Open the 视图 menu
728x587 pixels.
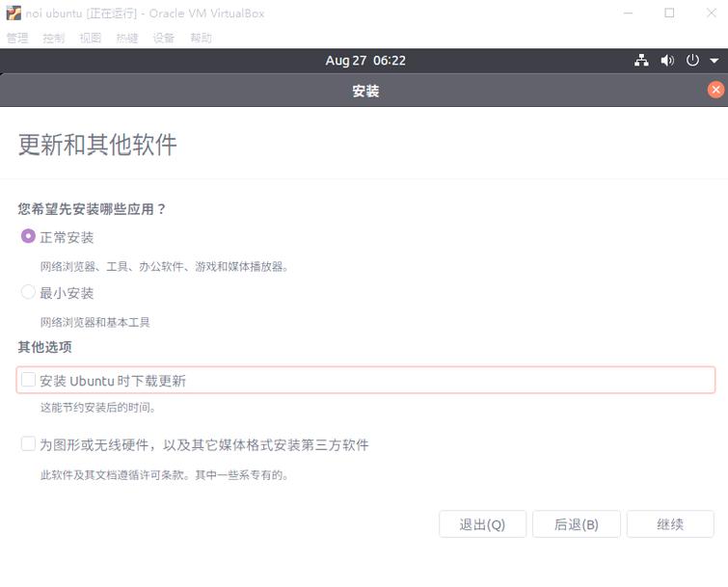90,38
